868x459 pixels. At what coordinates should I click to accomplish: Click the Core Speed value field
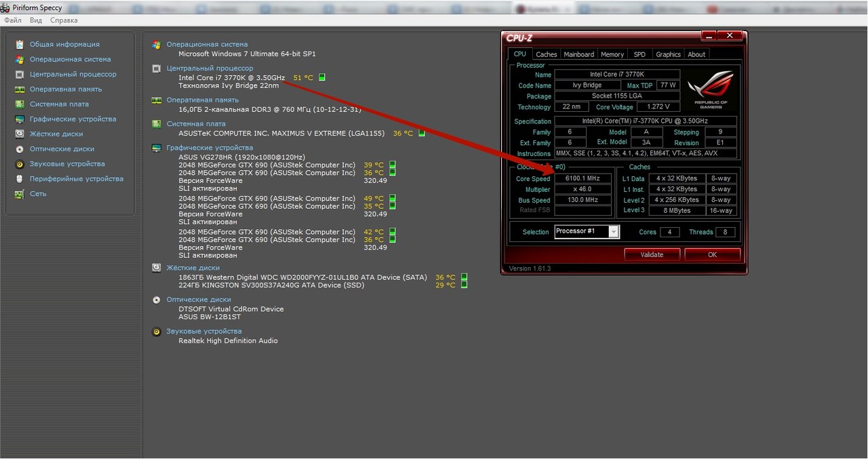point(583,178)
